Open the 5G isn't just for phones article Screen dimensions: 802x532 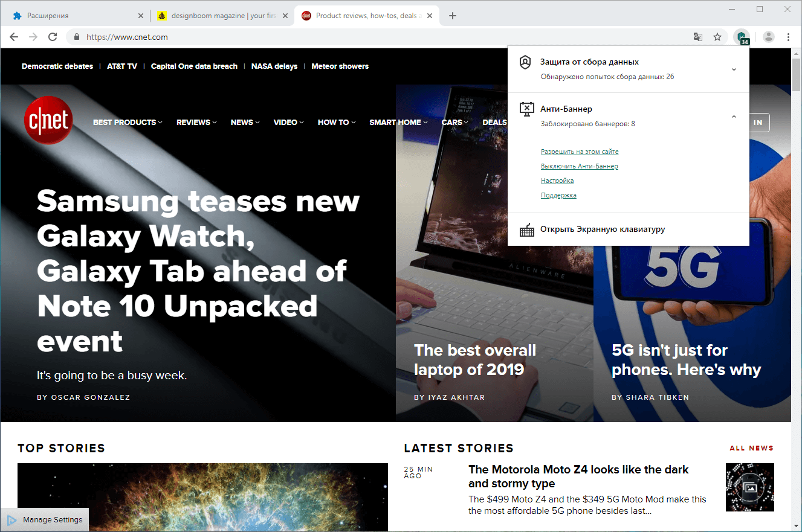(x=687, y=360)
